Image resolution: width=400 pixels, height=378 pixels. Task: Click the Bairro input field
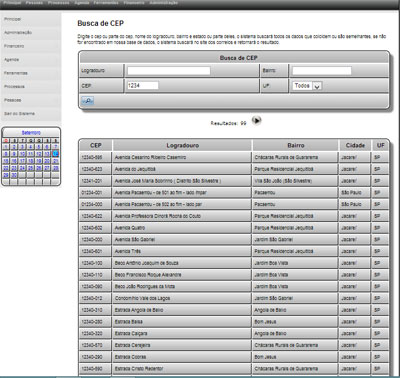click(322, 71)
